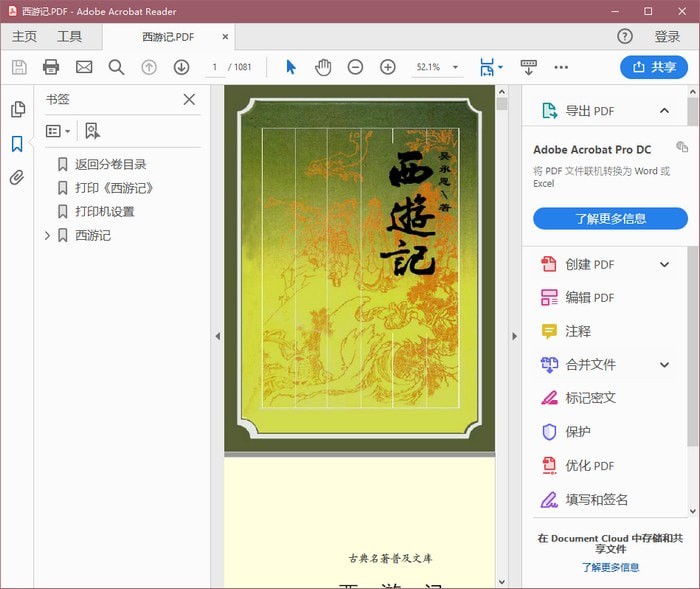
Task: Click the 共享 share button
Action: [x=654, y=67]
